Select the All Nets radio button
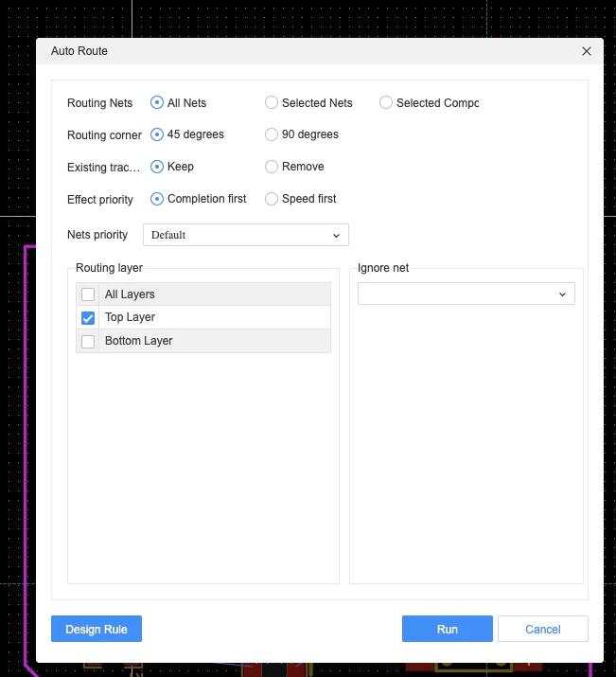This screenshot has height=677, width=616. (x=157, y=103)
